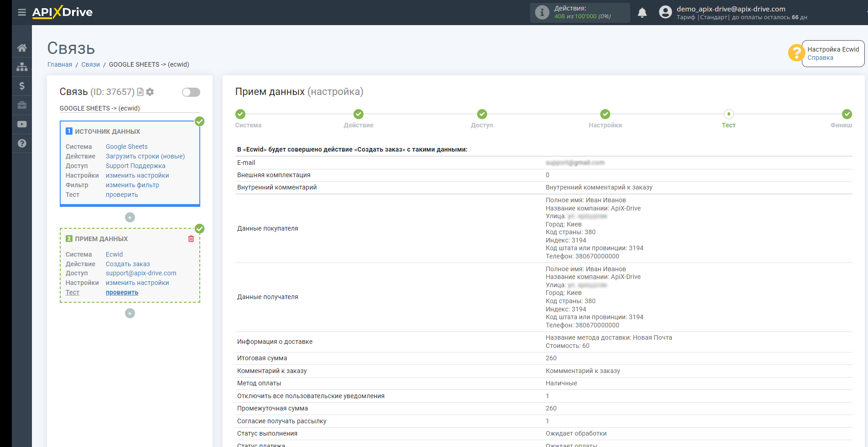Click the actions counter 408 из 100'000
This screenshot has height=447, width=868.
(x=582, y=16)
